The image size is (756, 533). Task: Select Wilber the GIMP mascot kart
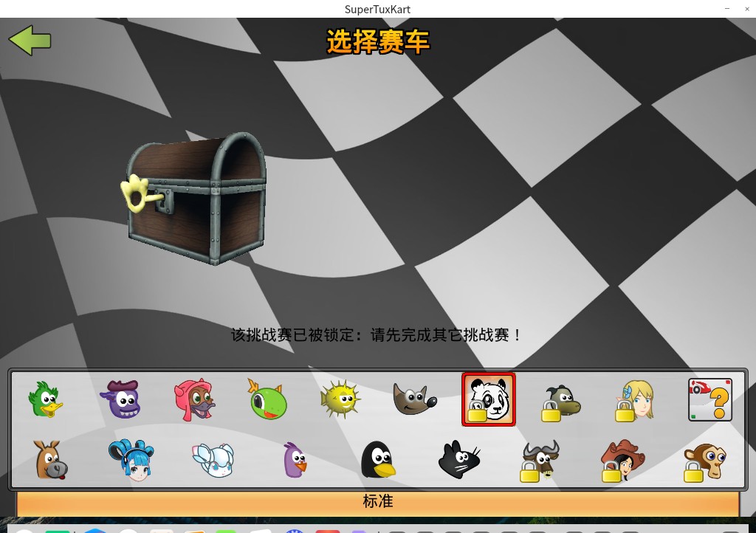pyautogui.click(x=414, y=399)
